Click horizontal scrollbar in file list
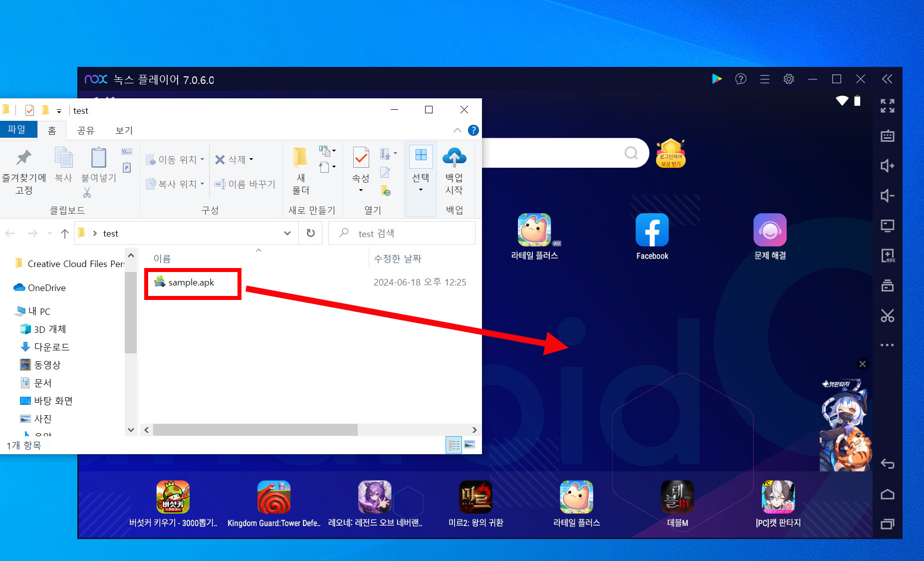The height and width of the screenshot is (561, 924). 255,430
